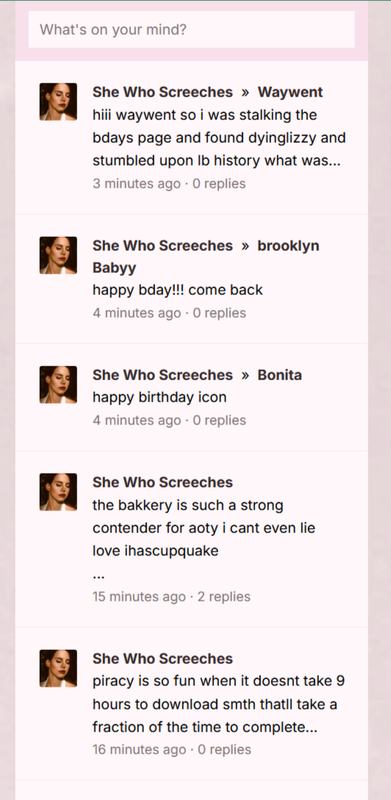Click the "What's on your mind?" input field
This screenshot has height=800, width=391.
tap(191, 30)
